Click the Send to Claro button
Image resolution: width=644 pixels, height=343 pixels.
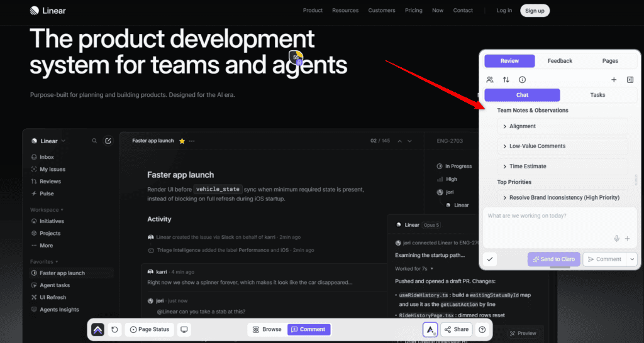click(x=554, y=259)
